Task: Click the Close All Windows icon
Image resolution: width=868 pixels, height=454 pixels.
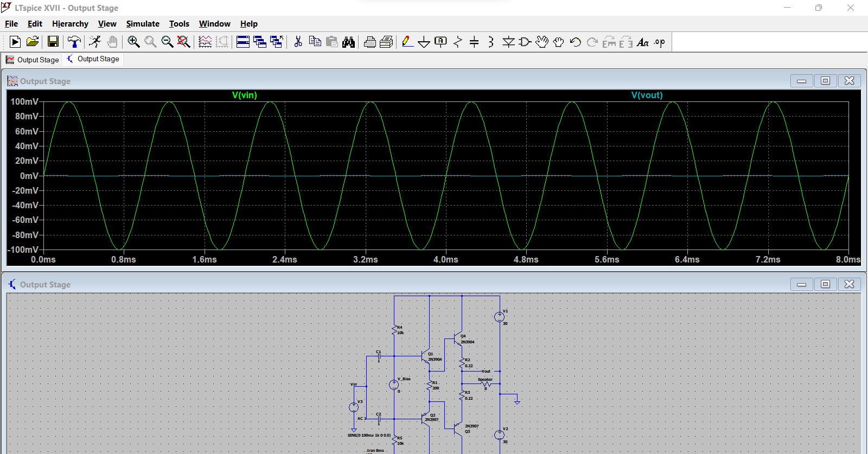Action: click(x=277, y=42)
